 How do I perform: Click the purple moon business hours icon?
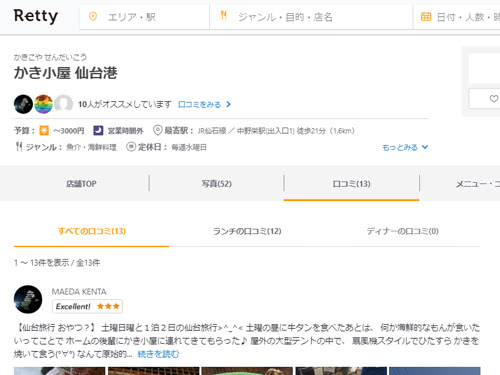point(98,130)
